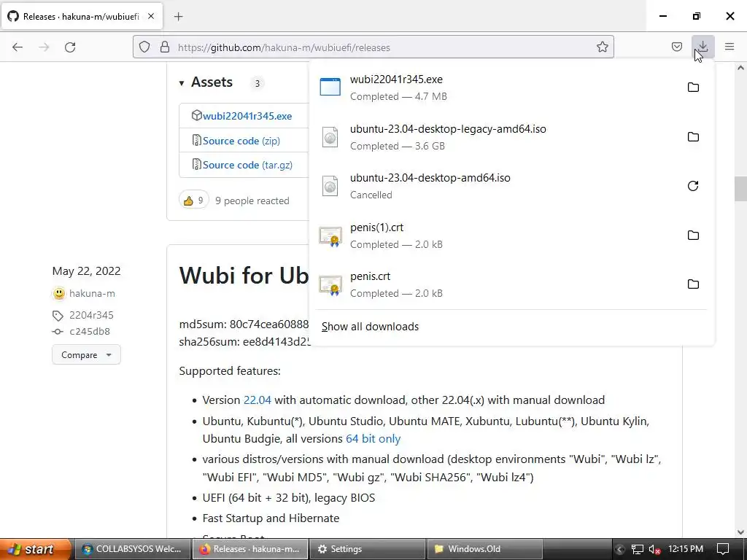Close the Releases hakuna-m/wubiuefi tab
Viewport: 747px width, 560px height.
151,16
